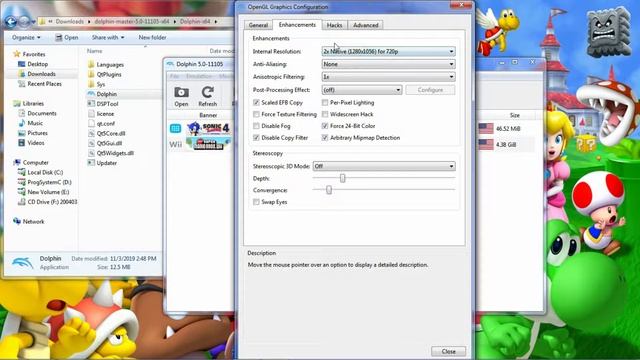Image resolution: width=640 pixels, height=360 pixels.
Task: Select the Sonic 4 game banner
Action: [209, 129]
